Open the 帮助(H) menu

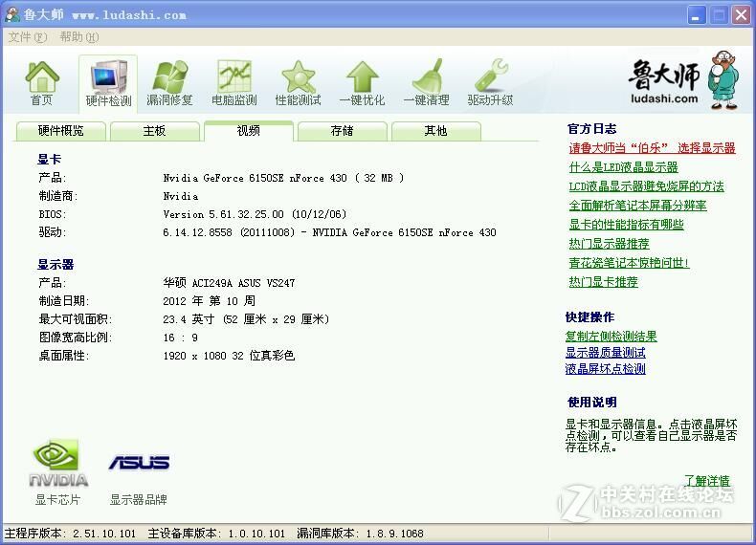click(x=79, y=37)
